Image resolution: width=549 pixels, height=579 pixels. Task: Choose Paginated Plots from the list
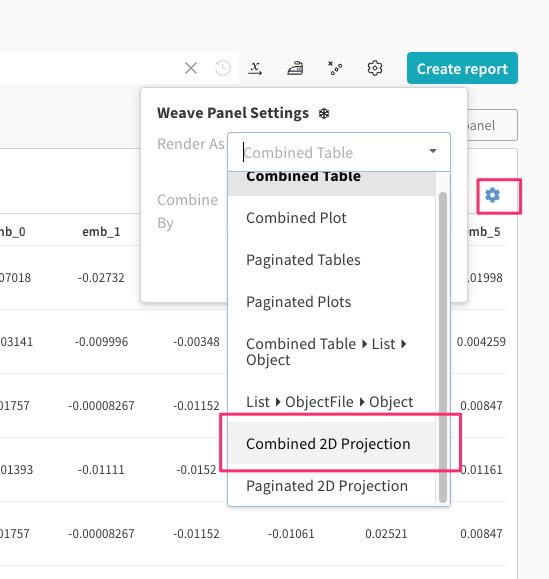(332, 302)
